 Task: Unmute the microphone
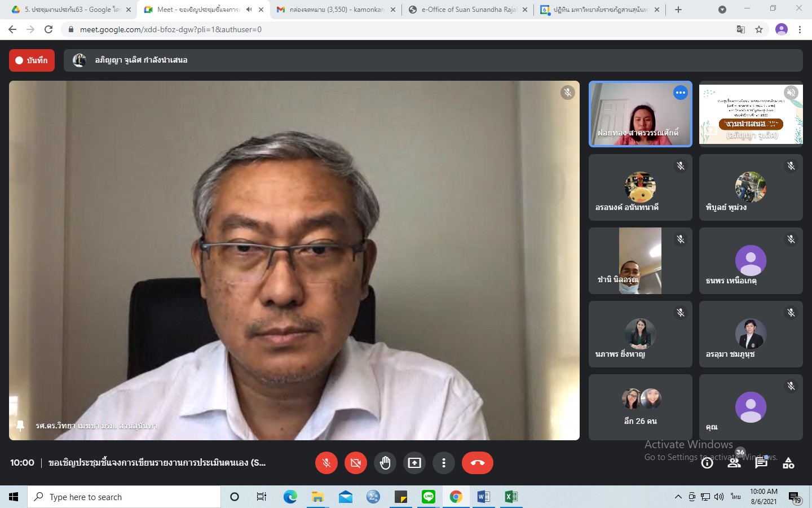(x=326, y=463)
